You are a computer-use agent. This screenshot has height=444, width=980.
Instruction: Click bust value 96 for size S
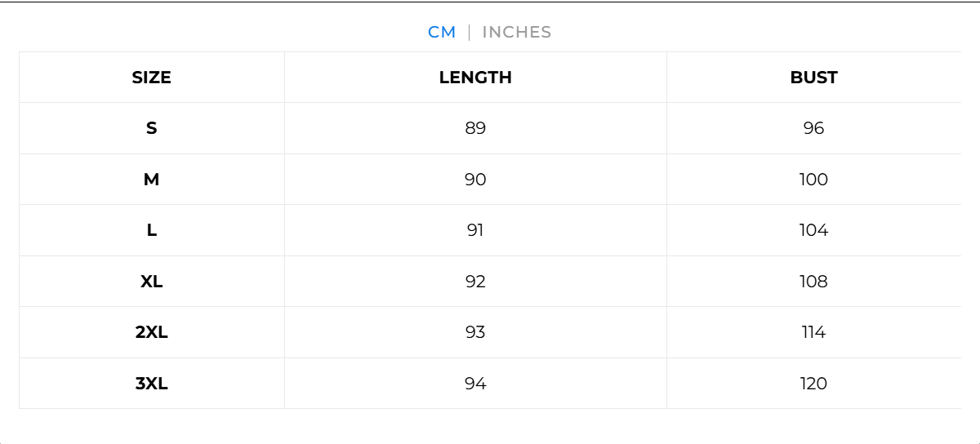tap(814, 128)
